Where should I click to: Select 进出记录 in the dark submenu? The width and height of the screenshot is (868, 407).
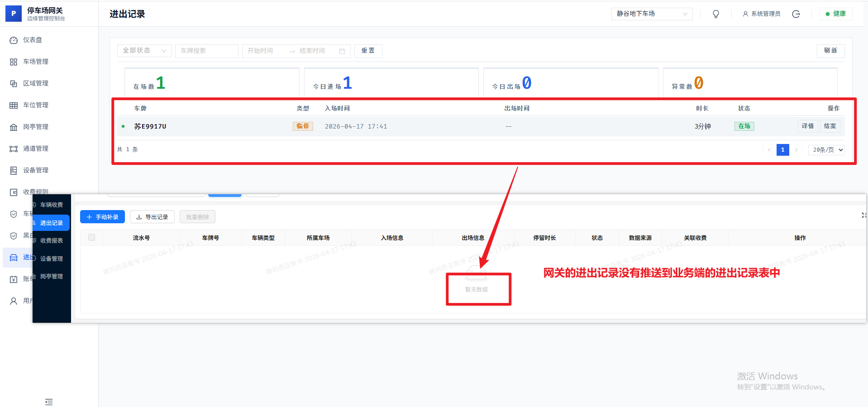[x=51, y=223]
